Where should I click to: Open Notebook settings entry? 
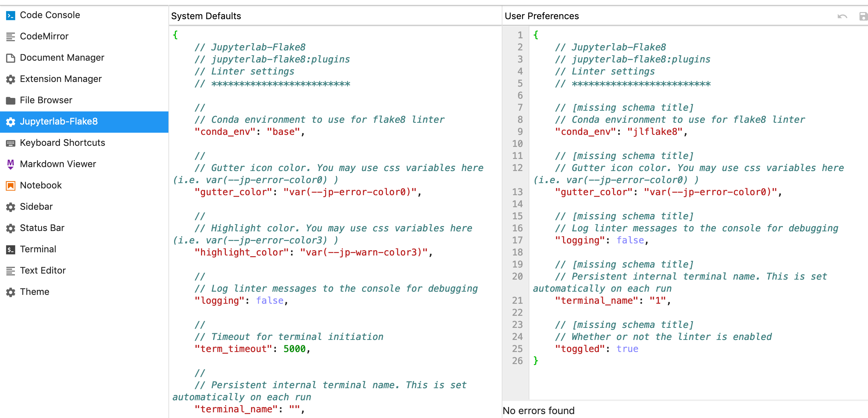coord(84,186)
